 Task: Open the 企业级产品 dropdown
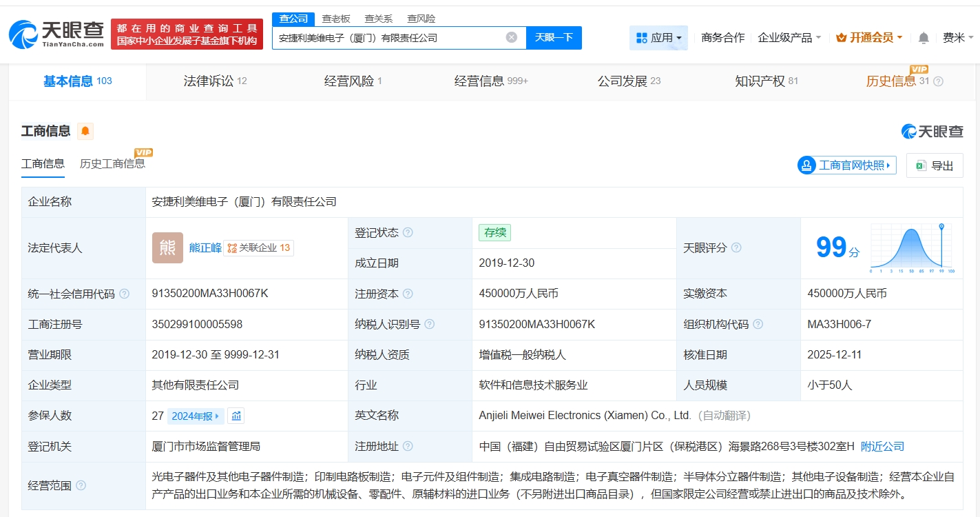789,38
